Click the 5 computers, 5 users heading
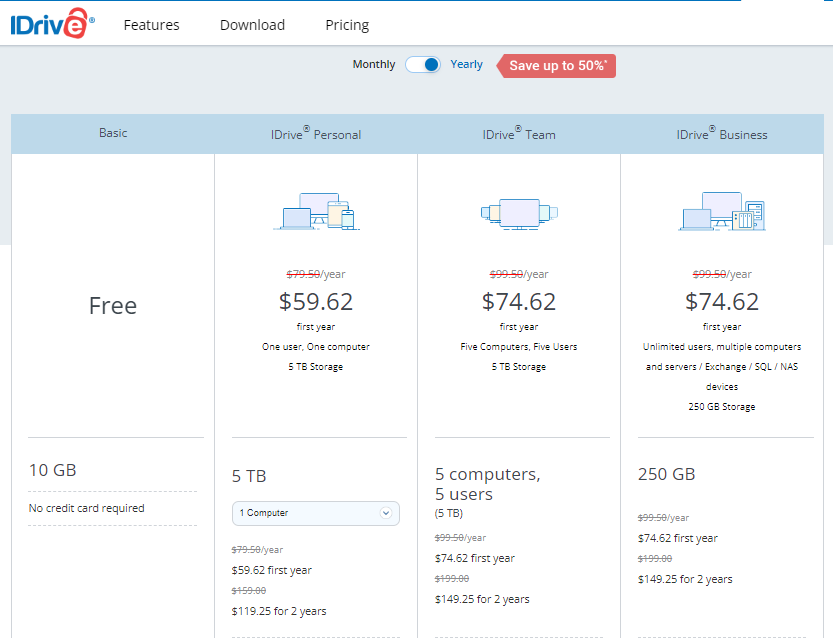The height and width of the screenshot is (638, 833). point(488,484)
